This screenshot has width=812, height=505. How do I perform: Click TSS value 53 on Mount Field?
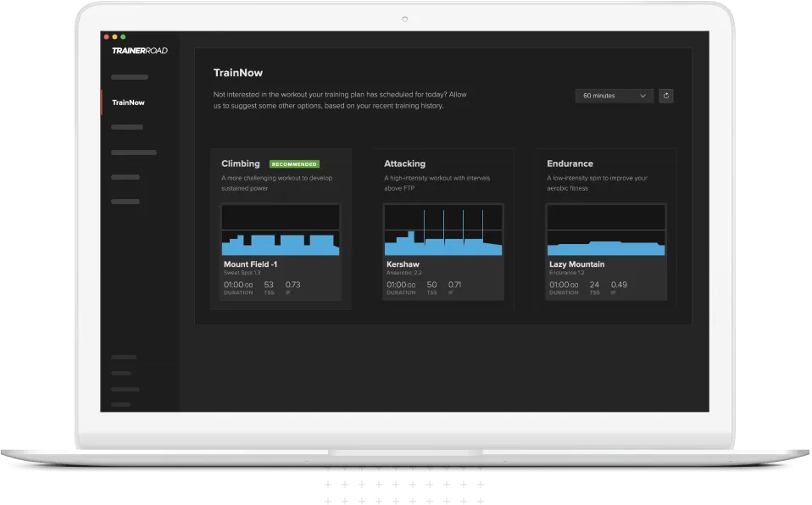270,285
